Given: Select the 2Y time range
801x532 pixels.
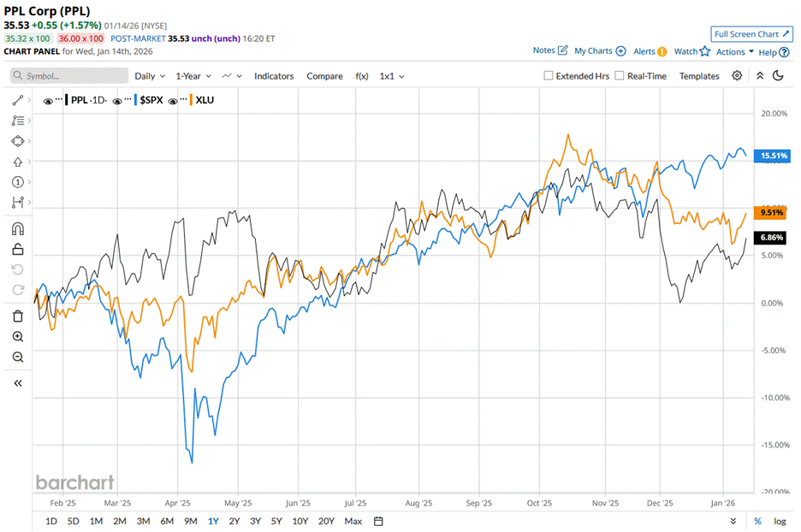Looking at the screenshot, I should [234, 521].
